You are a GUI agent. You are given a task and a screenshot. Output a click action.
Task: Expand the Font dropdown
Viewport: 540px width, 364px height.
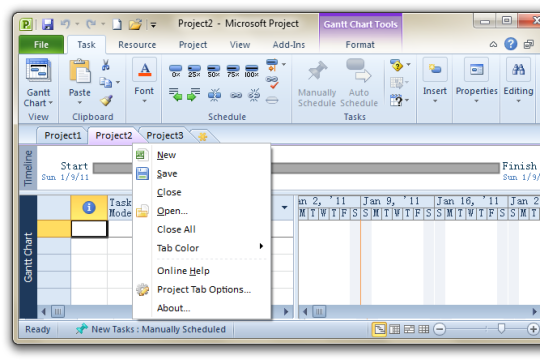pos(144,101)
